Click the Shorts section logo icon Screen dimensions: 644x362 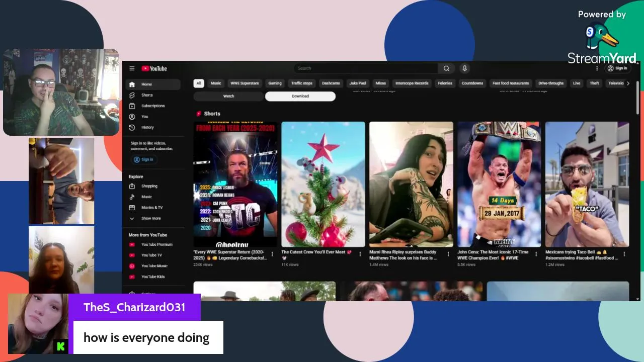coord(199,114)
